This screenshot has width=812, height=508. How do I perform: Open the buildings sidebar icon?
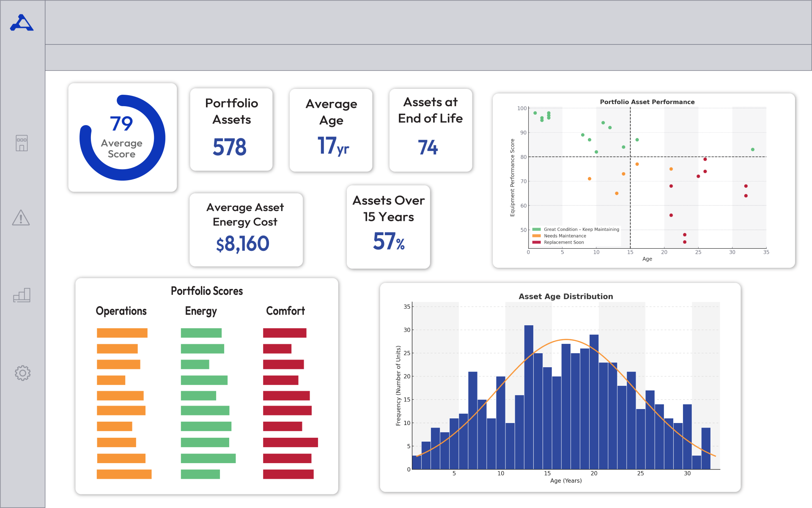coord(22,143)
